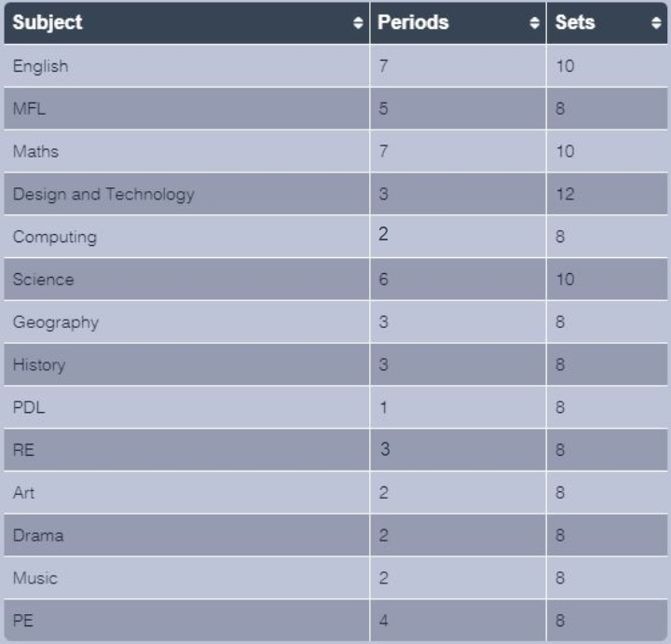
Task: Click the Periods value in the Science row
Action: (x=383, y=280)
